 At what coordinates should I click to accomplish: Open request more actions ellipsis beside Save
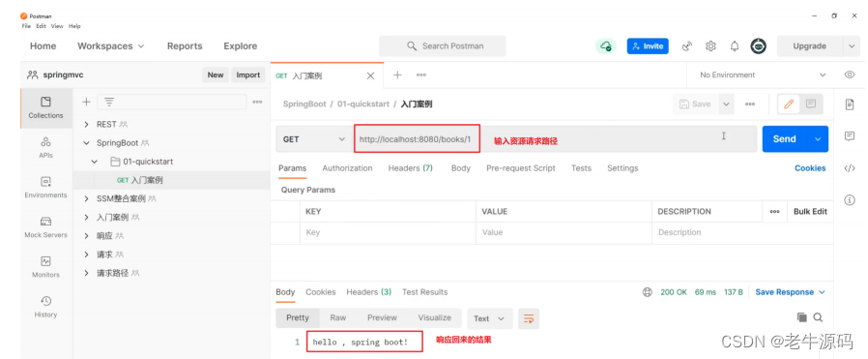point(750,104)
